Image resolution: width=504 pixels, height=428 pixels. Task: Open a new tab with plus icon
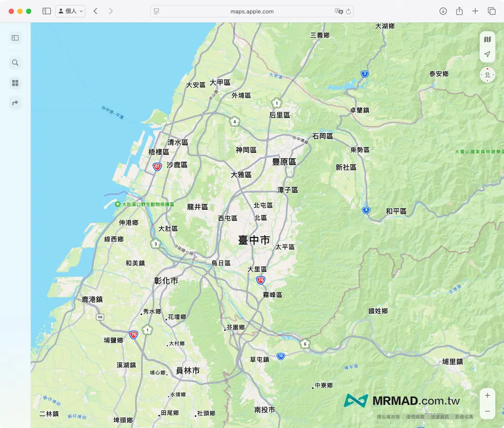(x=475, y=11)
